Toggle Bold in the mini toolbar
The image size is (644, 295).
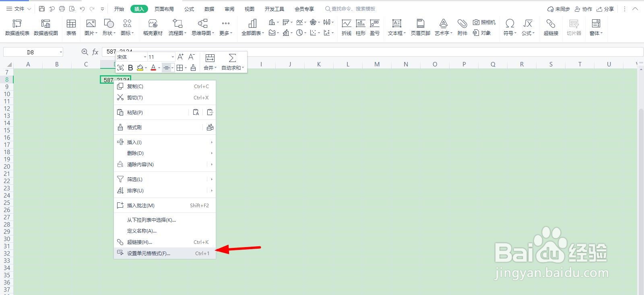pos(130,68)
